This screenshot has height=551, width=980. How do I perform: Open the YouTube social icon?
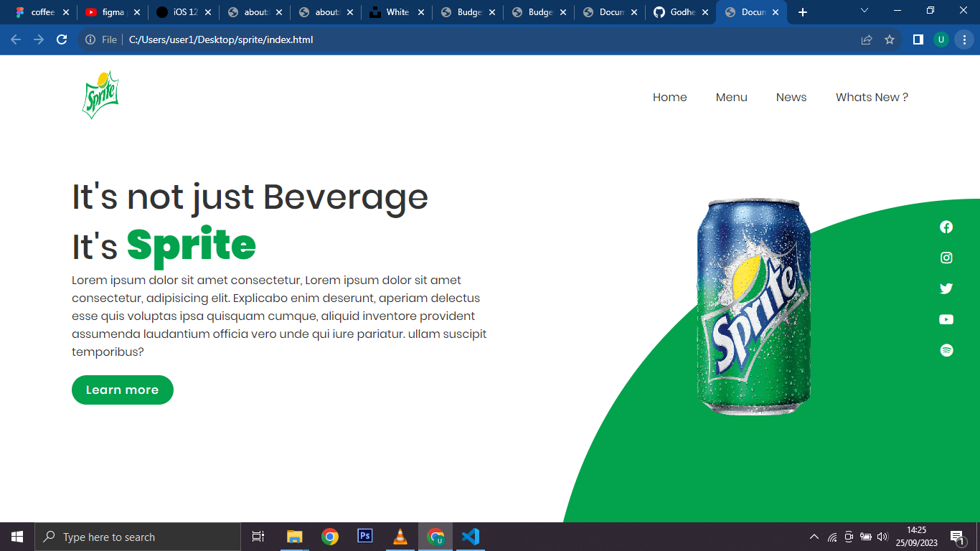tap(946, 319)
